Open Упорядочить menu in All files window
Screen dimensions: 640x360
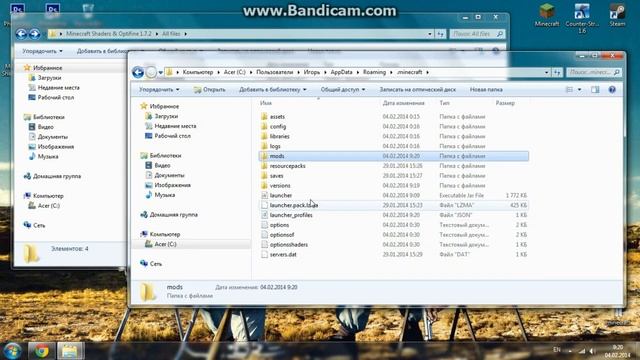pos(42,51)
